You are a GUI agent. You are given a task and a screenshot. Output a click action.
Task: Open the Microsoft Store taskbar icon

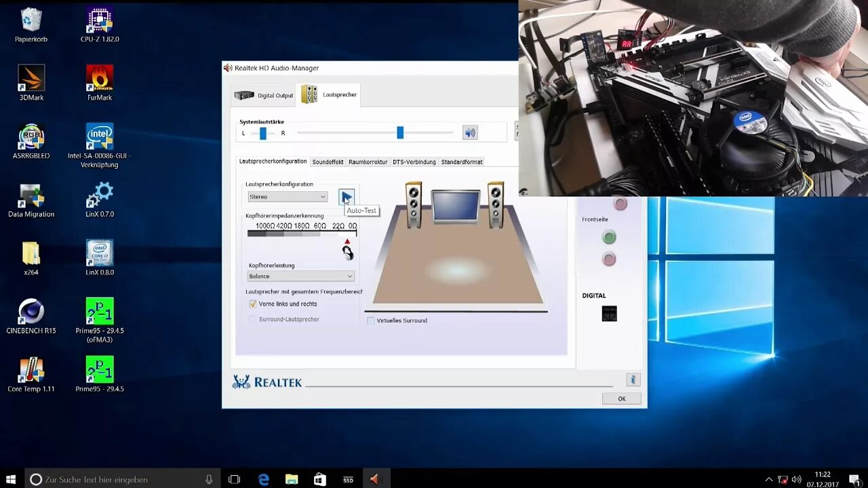click(x=320, y=479)
